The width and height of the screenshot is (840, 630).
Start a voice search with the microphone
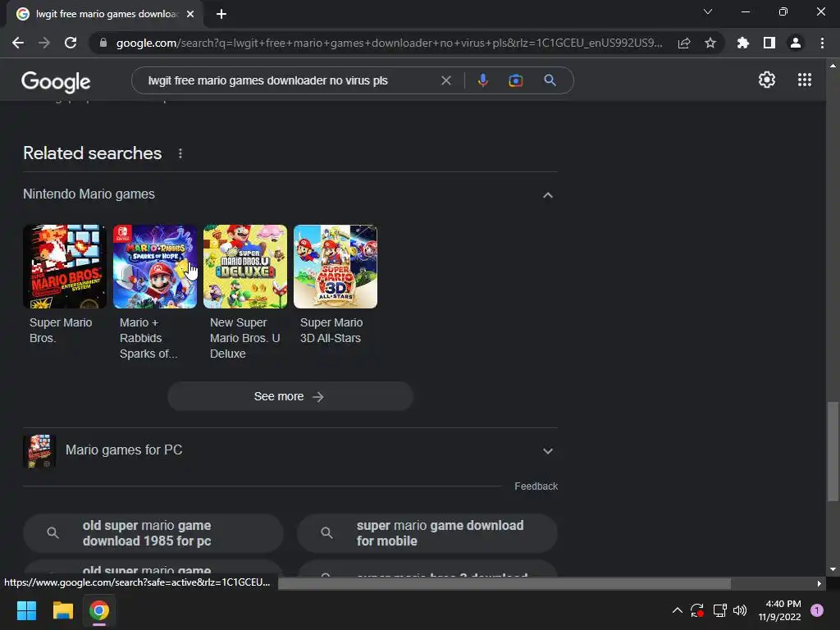click(x=482, y=80)
